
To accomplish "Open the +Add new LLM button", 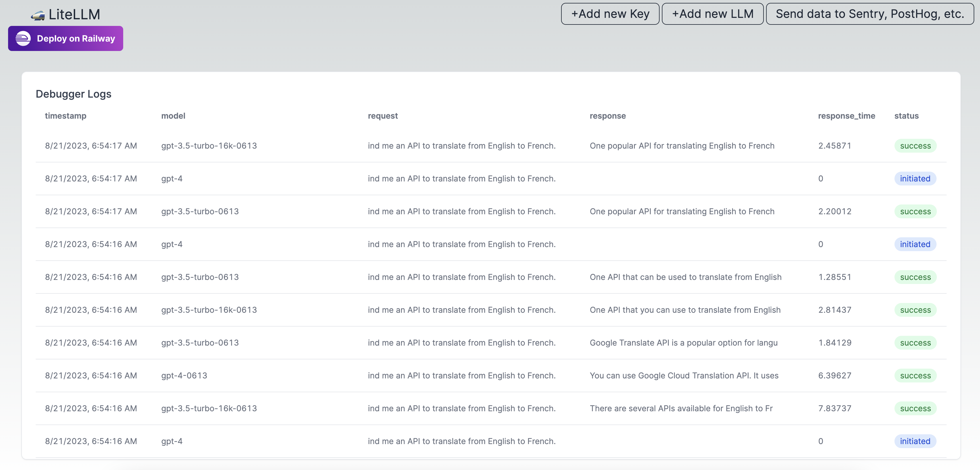I will [712, 14].
